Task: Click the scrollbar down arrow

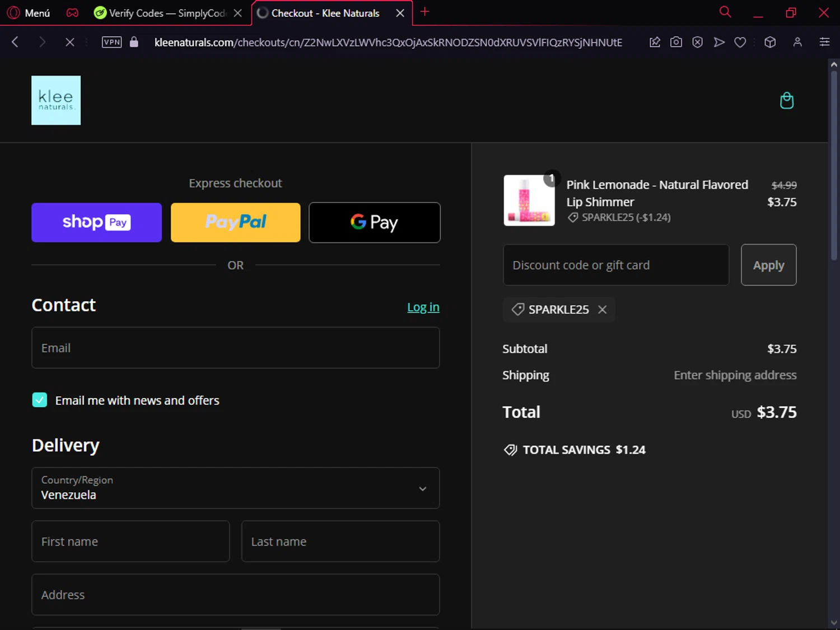Action: [834, 623]
